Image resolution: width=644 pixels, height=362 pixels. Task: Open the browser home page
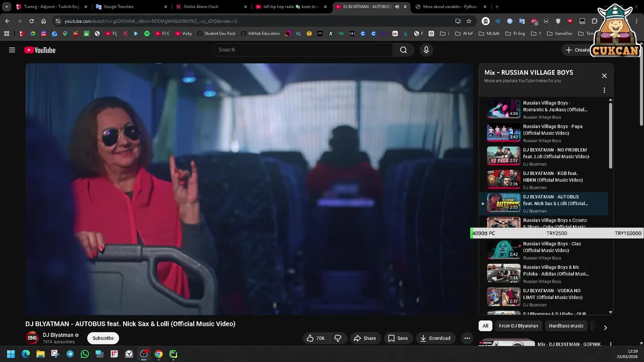43,21
